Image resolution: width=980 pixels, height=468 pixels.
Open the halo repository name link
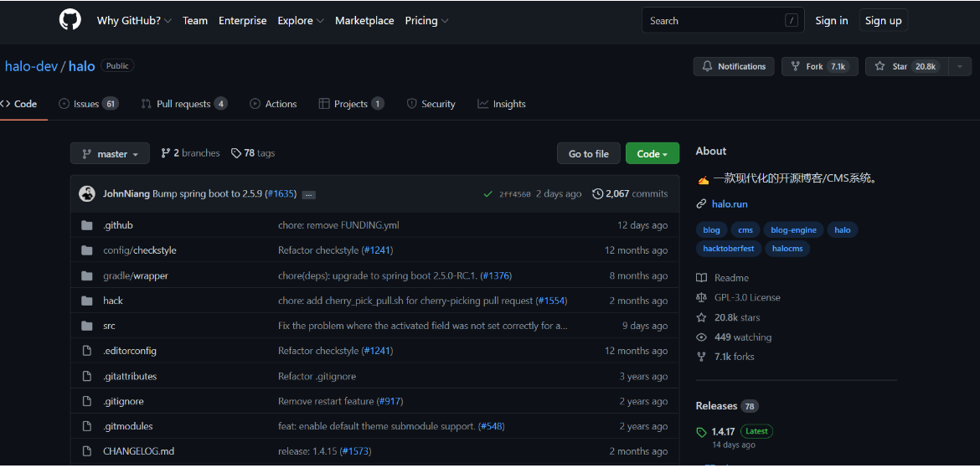tap(81, 65)
